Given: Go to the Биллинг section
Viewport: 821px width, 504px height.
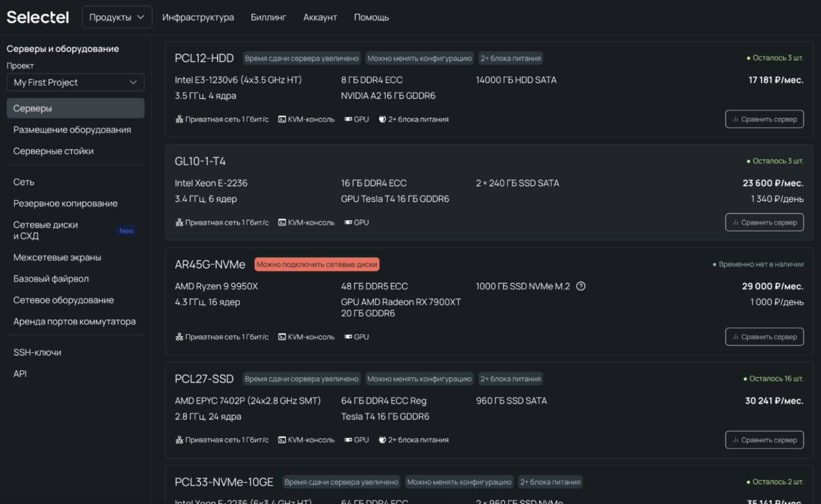Looking at the screenshot, I should click(x=268, y=17).
